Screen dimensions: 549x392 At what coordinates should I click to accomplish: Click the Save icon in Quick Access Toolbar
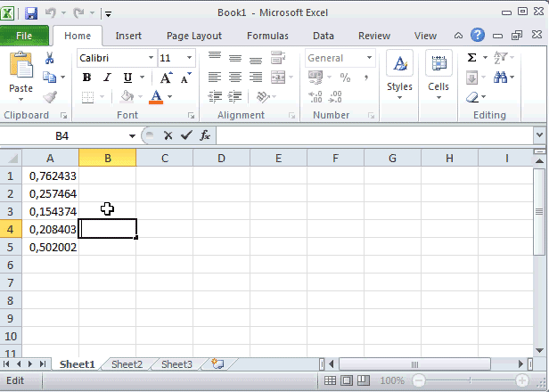tap(31, 13)
